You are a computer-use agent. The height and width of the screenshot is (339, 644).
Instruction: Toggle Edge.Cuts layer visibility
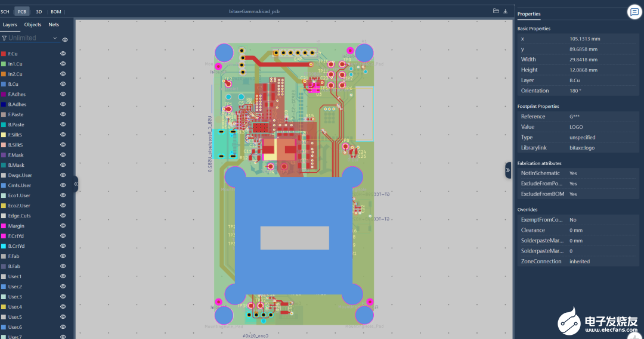[x=63, y=216]
